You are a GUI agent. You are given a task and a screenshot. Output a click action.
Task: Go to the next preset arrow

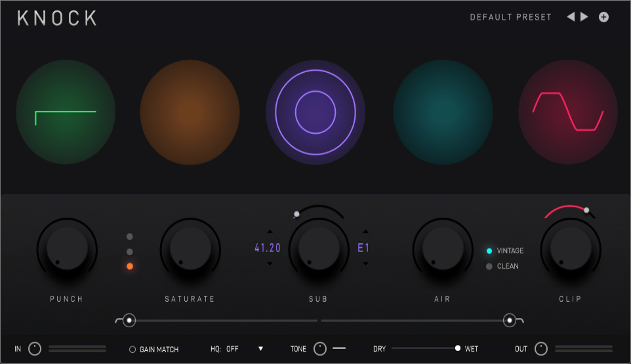(x=584, y=17)
